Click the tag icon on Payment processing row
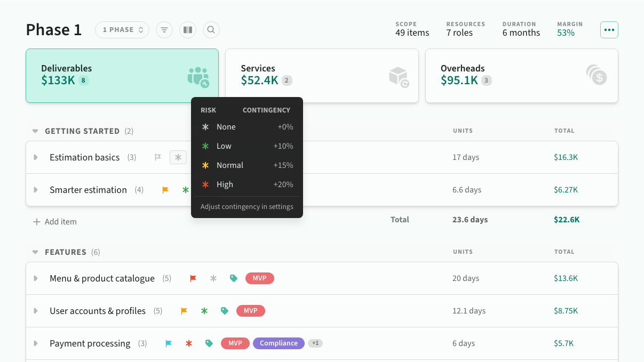The image size is (644, 362). [x=209, y=343]
